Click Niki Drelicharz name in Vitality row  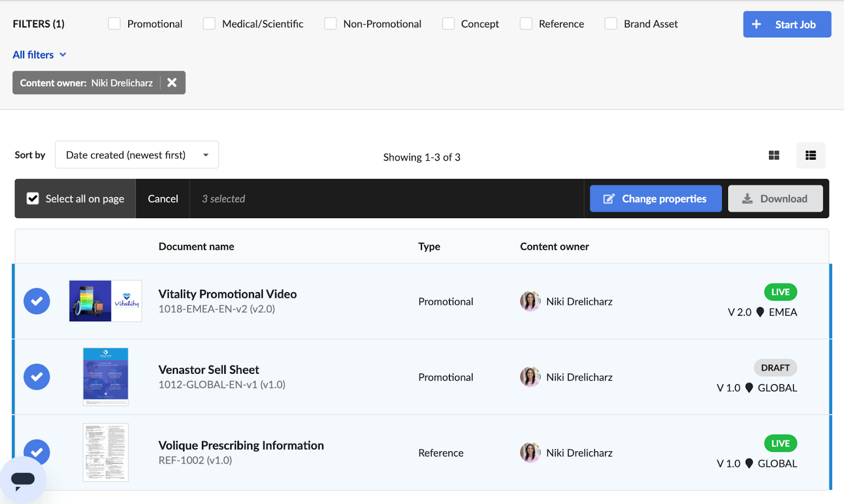579,302
